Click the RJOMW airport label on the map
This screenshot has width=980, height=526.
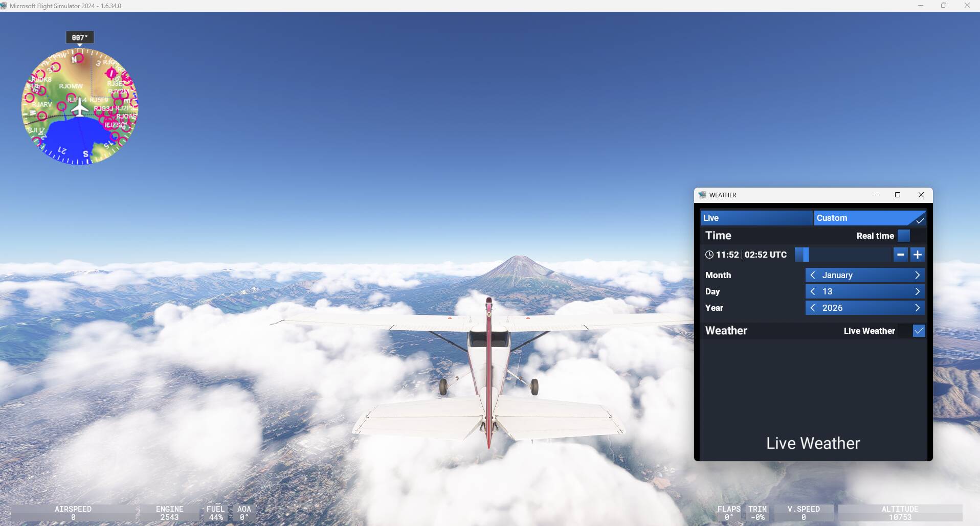click(x=70, y=86)
